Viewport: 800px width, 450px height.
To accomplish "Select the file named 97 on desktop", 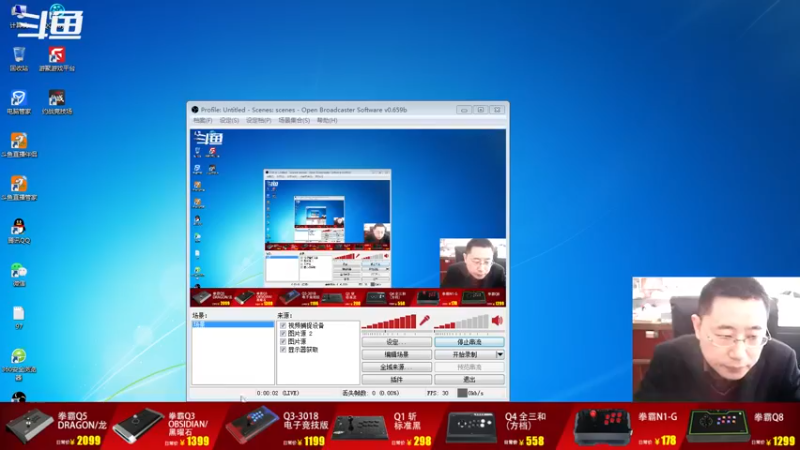I will point(19,318).
